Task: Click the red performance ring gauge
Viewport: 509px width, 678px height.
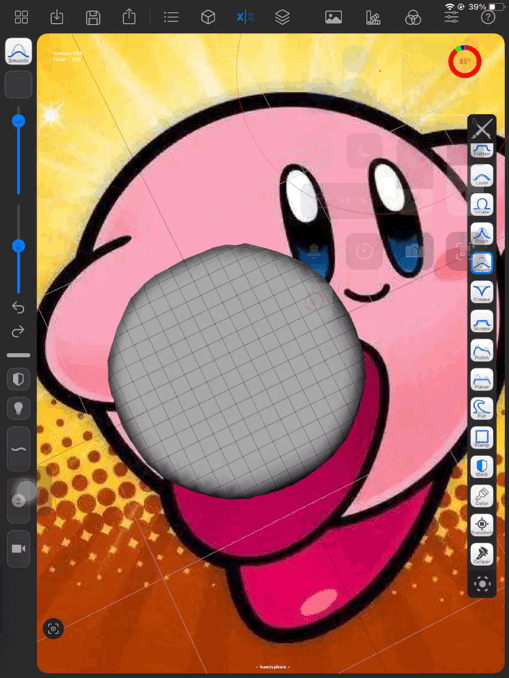Action: [465, 61]
